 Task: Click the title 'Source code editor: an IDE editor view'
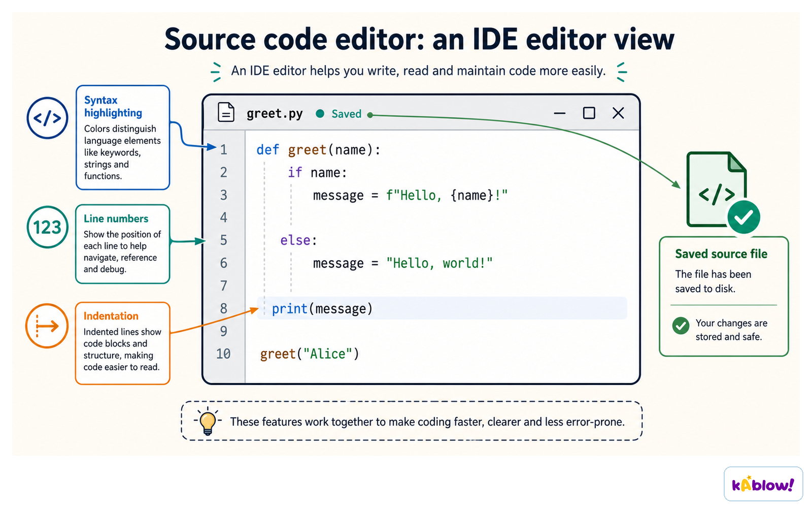pos(419,39)
